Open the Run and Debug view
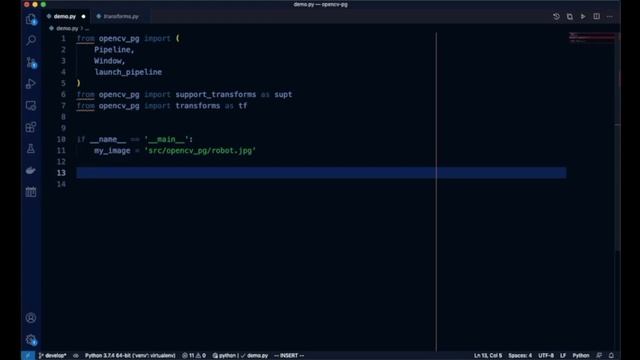Screen dimensions: 640x360 click(31, 84)
